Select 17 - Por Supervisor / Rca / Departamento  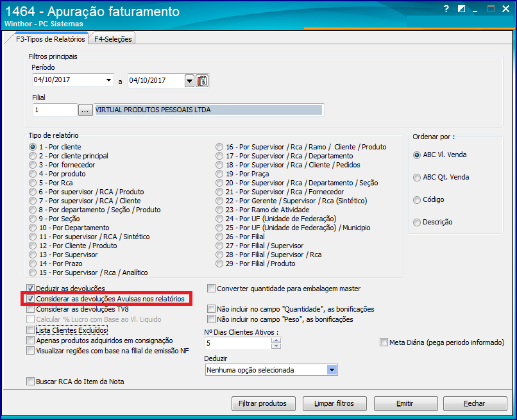219,156
